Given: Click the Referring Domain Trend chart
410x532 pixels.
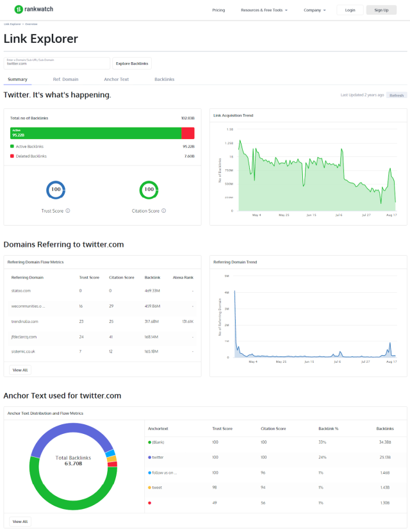Looking at the screenshot, I should (308, 319).
